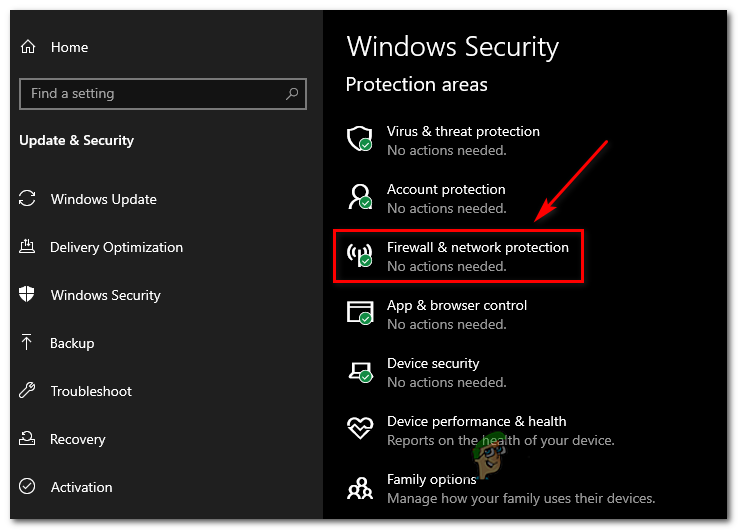Click the search magnifier icon
The width and height of the screenshot is (738, 530).
click(292, 94)
